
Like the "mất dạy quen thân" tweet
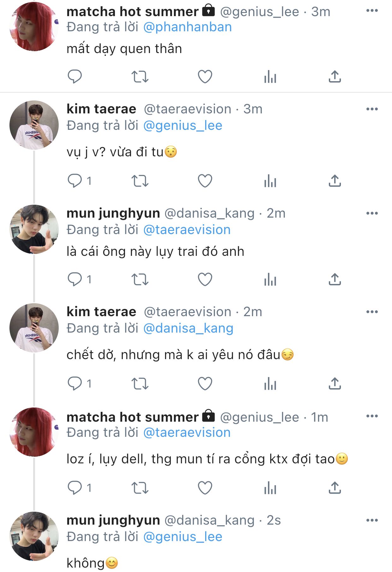tap(205, 77)
